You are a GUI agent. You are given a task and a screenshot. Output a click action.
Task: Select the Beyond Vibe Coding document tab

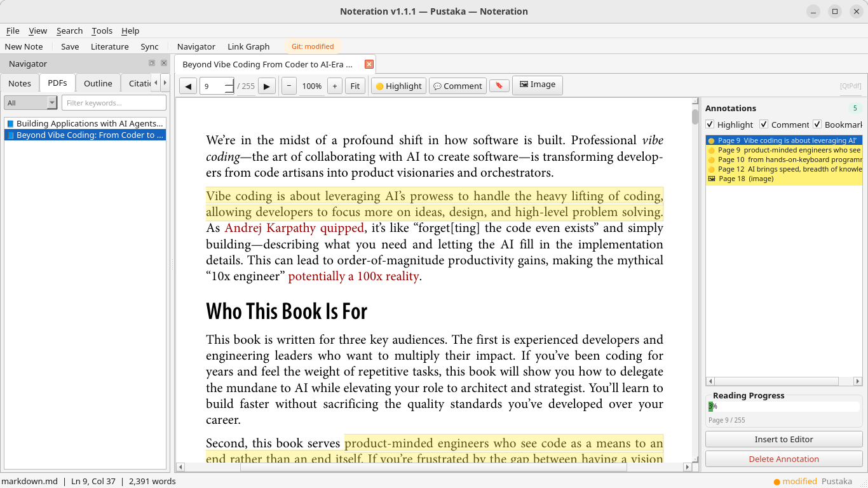point(268,64)
